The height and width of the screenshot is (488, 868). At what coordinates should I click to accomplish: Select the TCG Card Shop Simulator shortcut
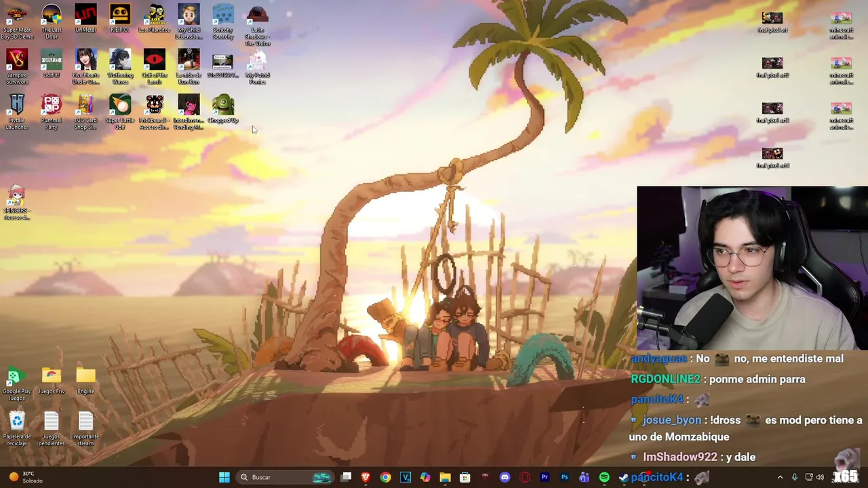click(x=85, y=113)
